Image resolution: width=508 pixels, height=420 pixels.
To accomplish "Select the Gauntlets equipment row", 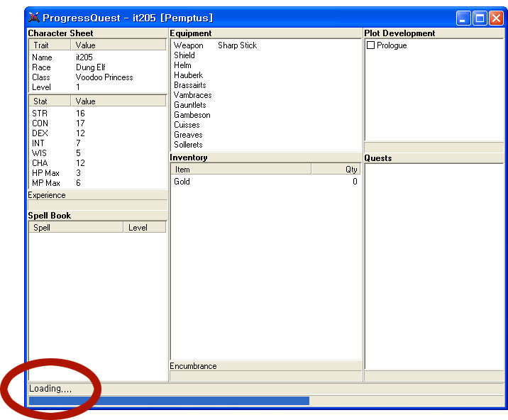I will (x=265, y=105).
